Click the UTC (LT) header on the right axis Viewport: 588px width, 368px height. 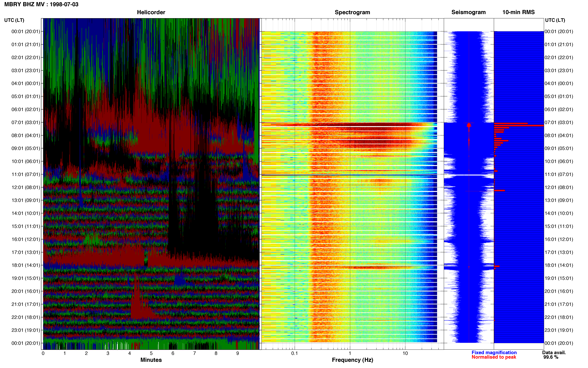pos(555,20)
